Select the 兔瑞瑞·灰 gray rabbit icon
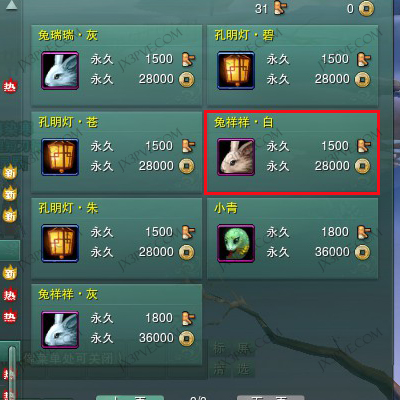This screenshot has height=400, width=400. (x=60, y=71)
